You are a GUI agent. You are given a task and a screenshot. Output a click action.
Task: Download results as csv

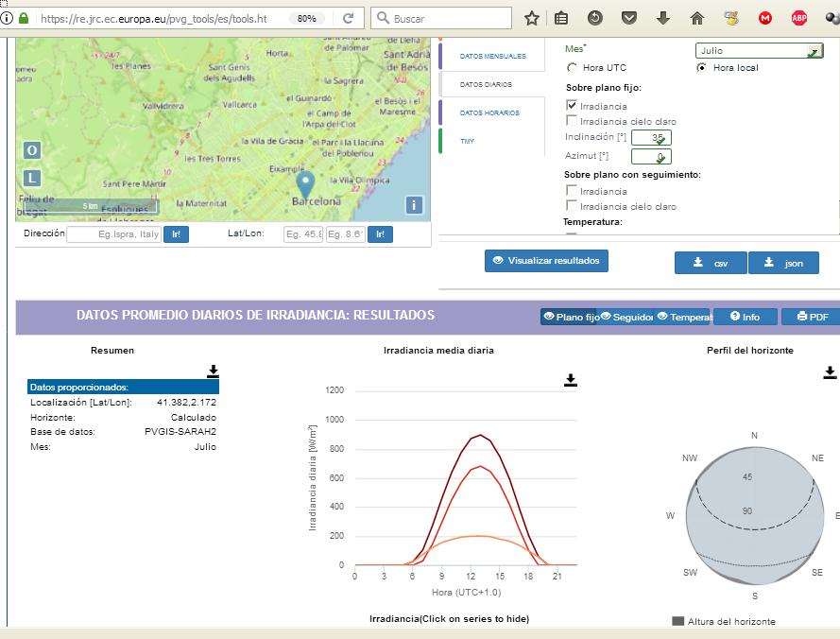pyautogui.click(x=711, y=263)
